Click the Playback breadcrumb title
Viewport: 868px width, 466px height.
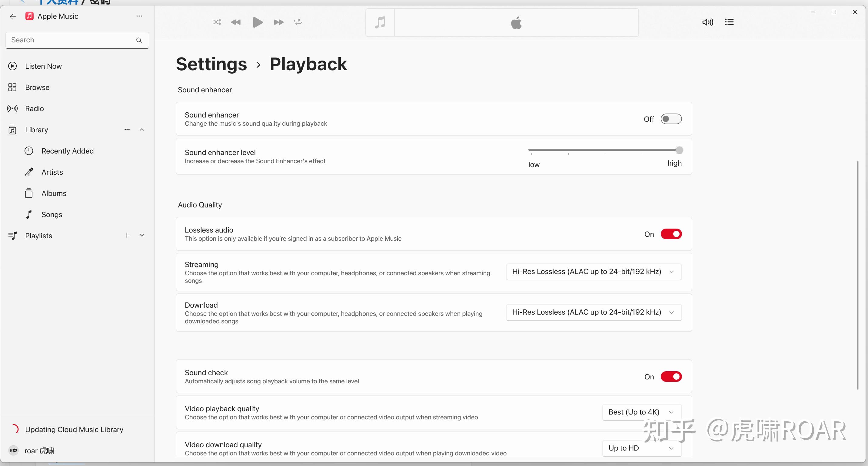(x=308, y=64)
